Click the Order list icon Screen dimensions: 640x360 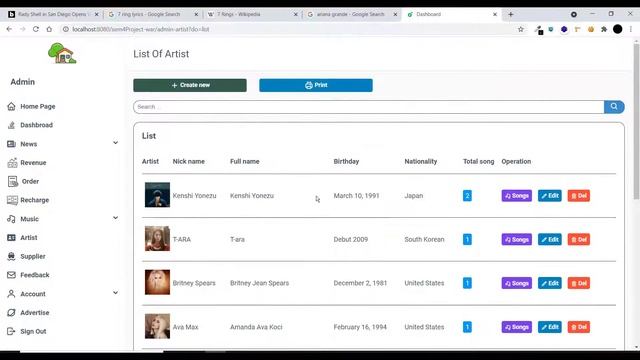click(13, 181)
